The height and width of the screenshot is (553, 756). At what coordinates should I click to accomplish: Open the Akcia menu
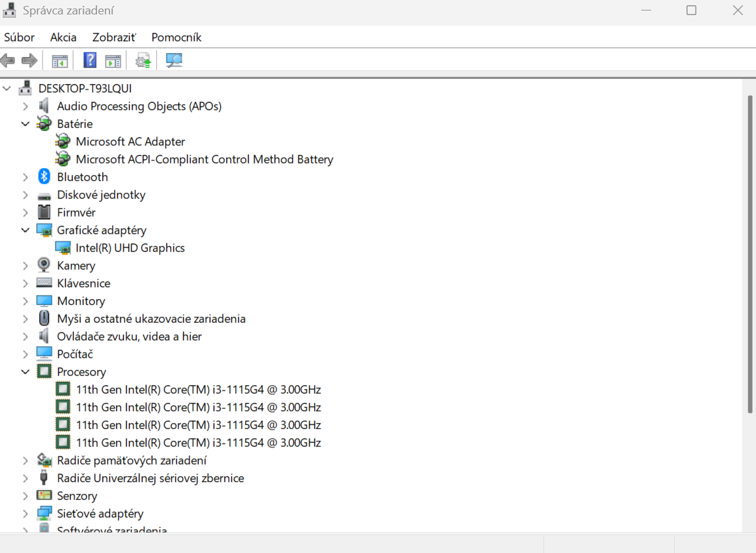[63, 37]
